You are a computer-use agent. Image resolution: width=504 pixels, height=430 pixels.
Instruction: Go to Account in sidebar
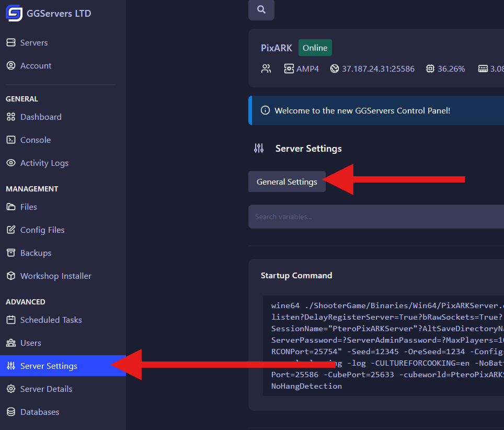pos(36,66)
